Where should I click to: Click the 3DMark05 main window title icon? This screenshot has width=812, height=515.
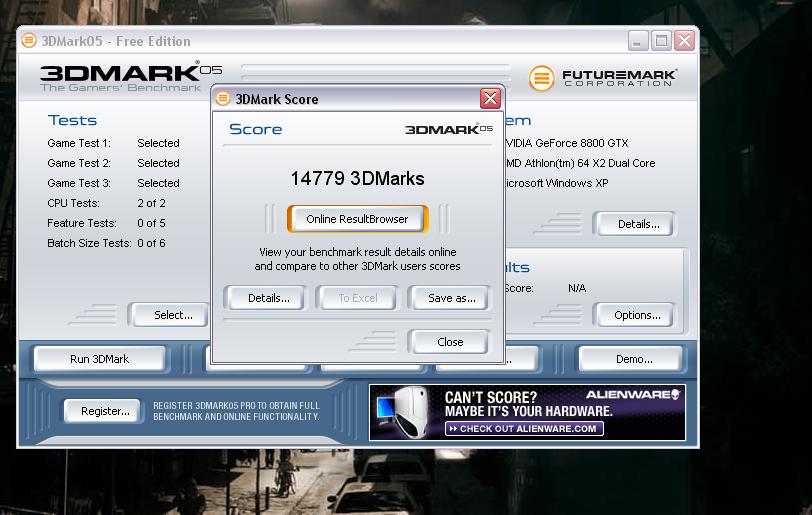tap(29, 40)
